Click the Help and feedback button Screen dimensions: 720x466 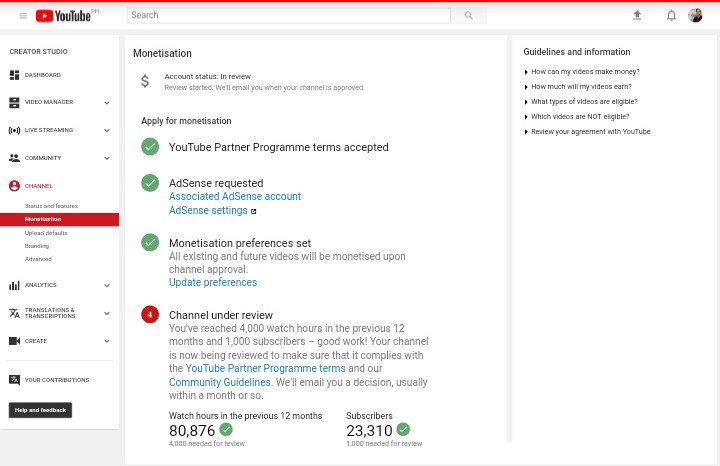[x=40, y=410]
